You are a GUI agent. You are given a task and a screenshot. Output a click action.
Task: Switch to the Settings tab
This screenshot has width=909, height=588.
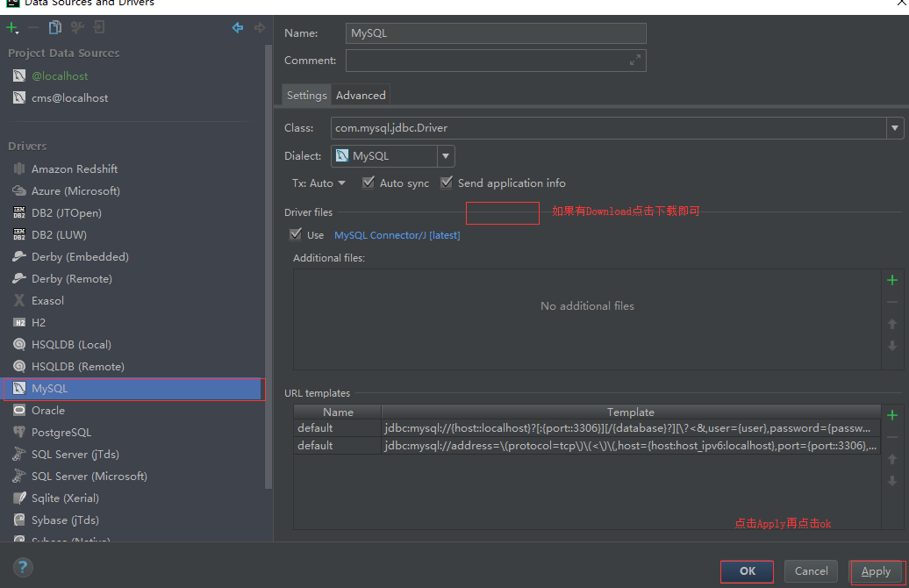(307, 95)
